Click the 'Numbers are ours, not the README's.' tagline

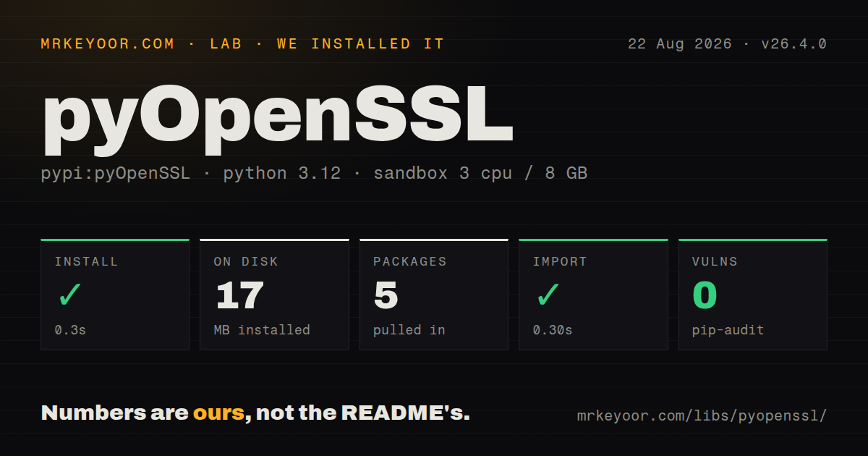click(256, 413)
